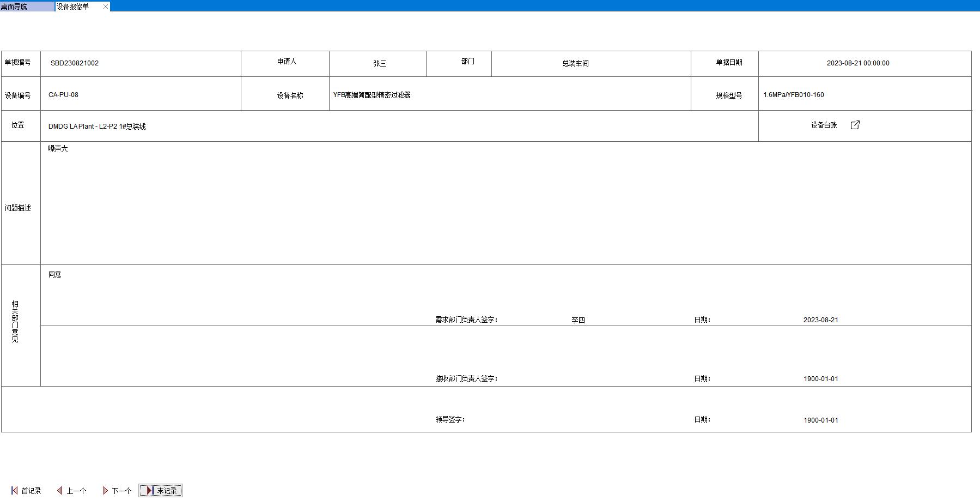Go to previous record with 上一个
980x500 pixels.
click(72, 491)
